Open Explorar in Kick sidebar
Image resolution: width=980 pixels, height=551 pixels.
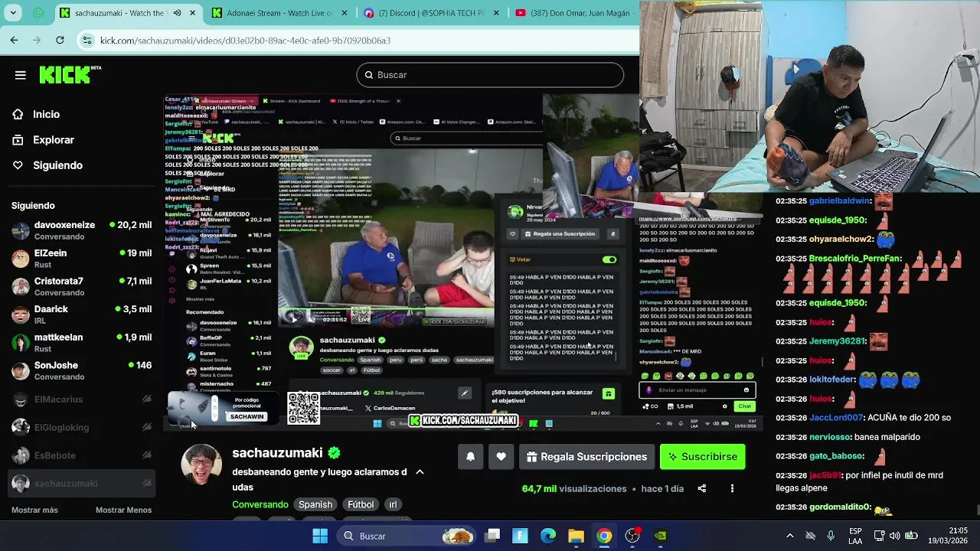pyautogui.click(x=53, y=140)
